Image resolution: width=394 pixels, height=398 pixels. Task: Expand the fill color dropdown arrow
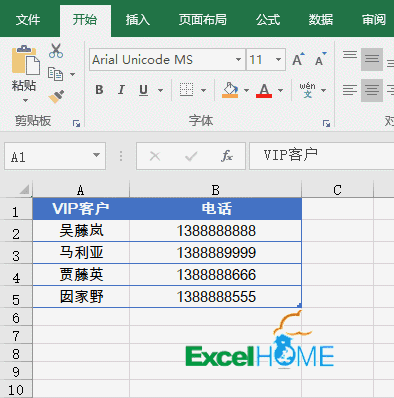tap(246, 90)
